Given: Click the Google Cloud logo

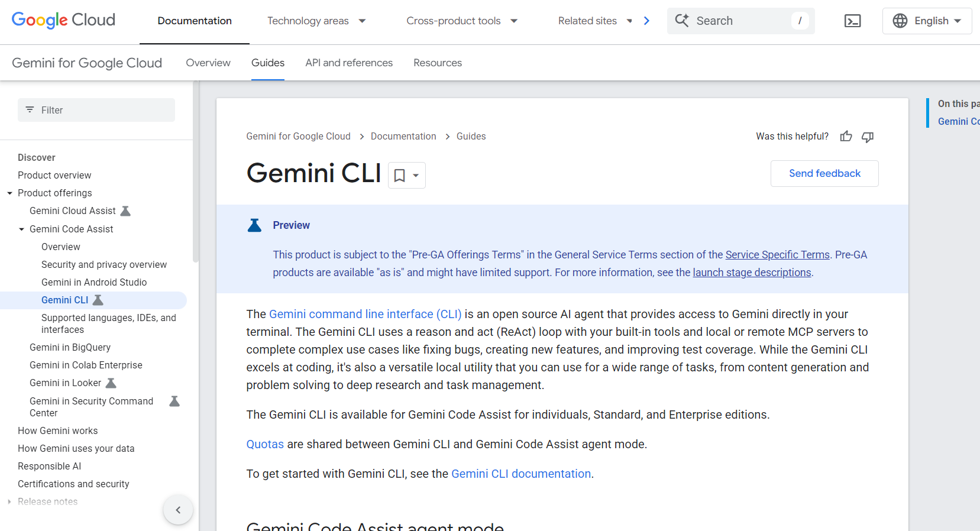Looking at the screenshot, I should click(x=63, y=20).
